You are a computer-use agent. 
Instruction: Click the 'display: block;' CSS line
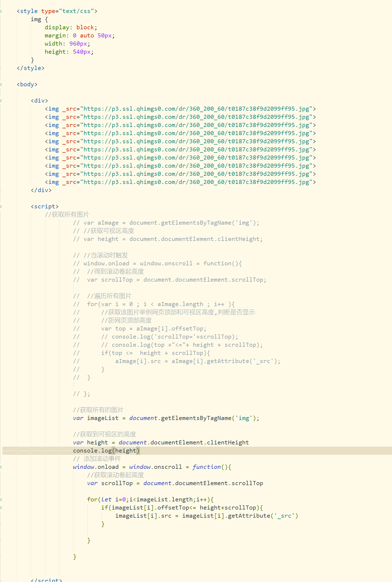[71, 27]
